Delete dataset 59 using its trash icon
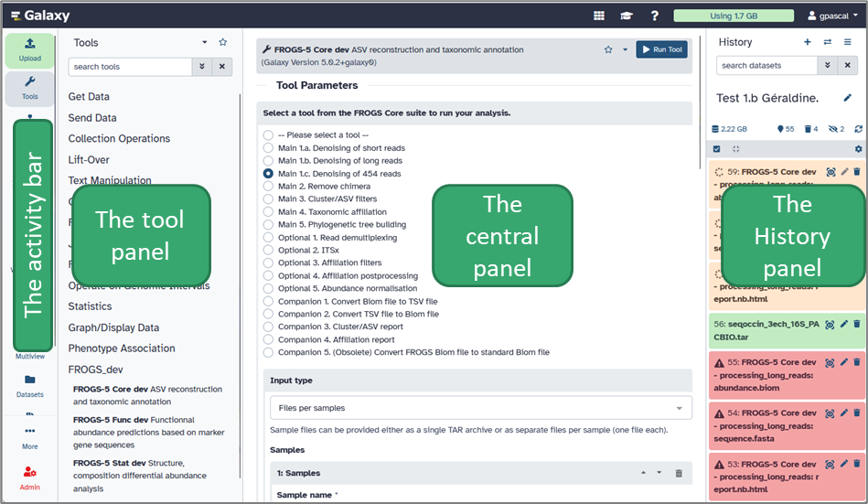This screenshot has height=504, width=868. tap(857, 172)
